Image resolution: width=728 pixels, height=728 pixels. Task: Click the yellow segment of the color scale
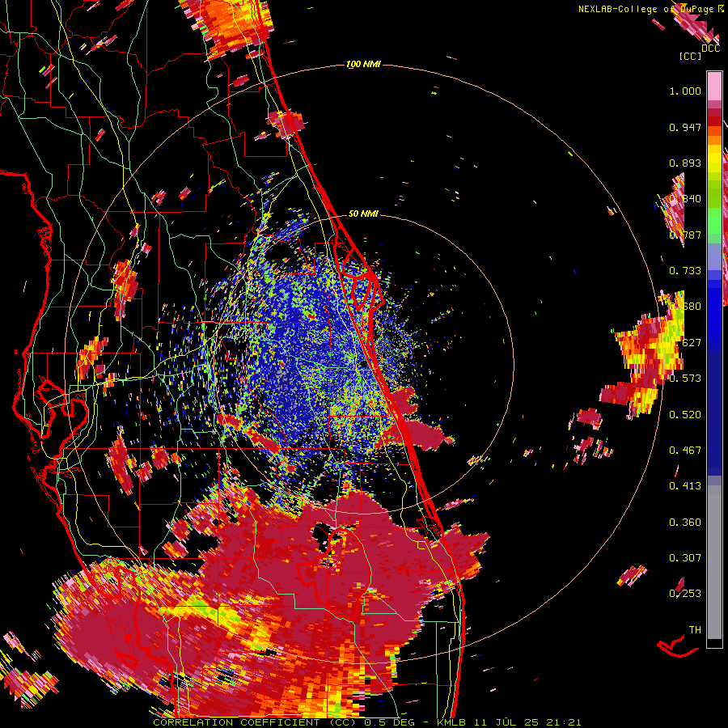coord(714,158)
